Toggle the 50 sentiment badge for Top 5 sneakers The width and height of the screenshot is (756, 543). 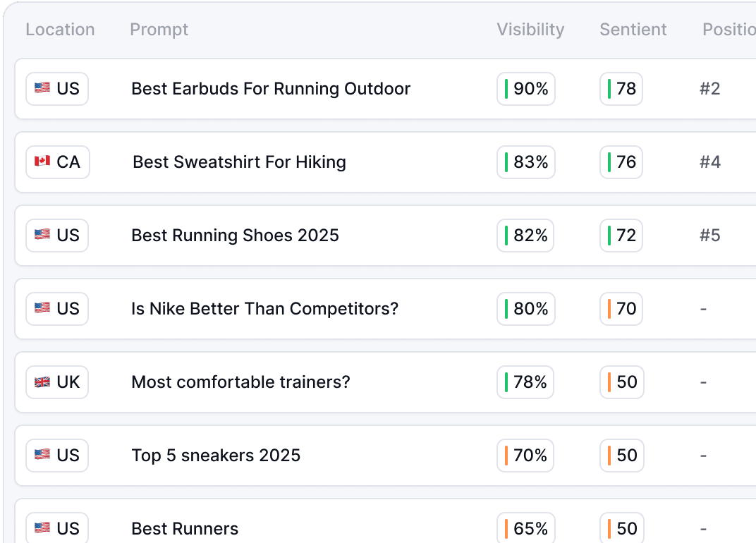(x=621, y=456)
